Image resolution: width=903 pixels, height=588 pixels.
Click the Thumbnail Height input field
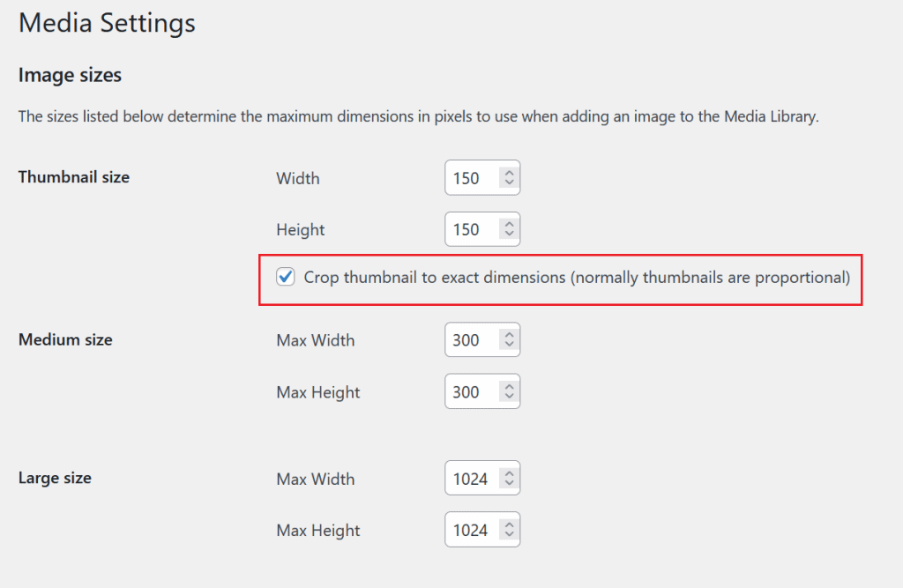pyautogui.click(x=472, y=228)
